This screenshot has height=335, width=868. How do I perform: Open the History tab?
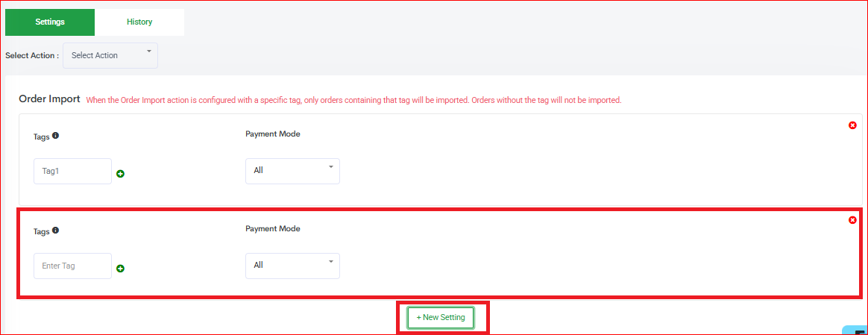coord(139,22)
